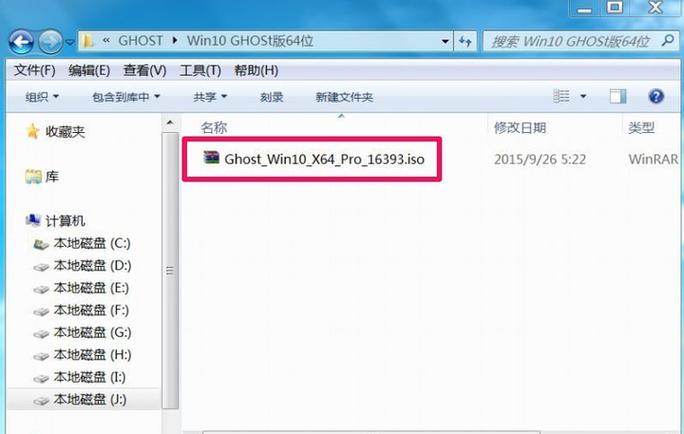Open the 查看(V) menu

pos(145,70)
